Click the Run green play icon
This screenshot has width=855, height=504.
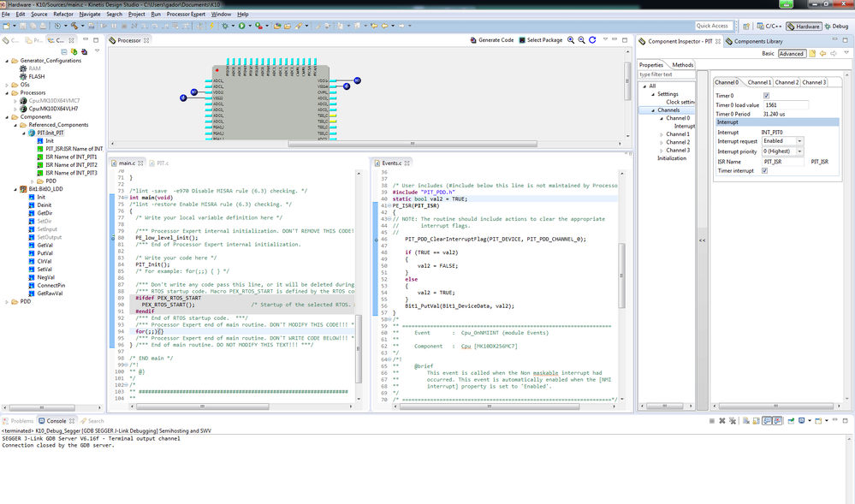242,27
